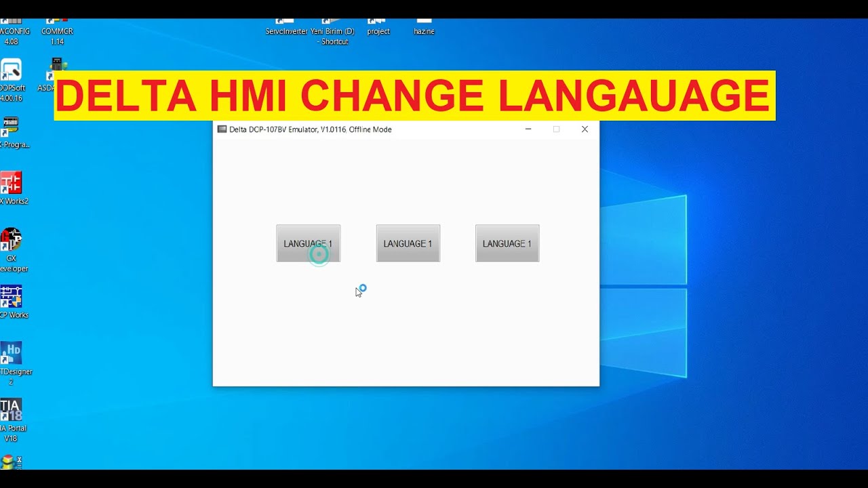Launch the X Works2 desktop shortcut
The height and width of the screenshot is (488, 868).
(13, 188)
